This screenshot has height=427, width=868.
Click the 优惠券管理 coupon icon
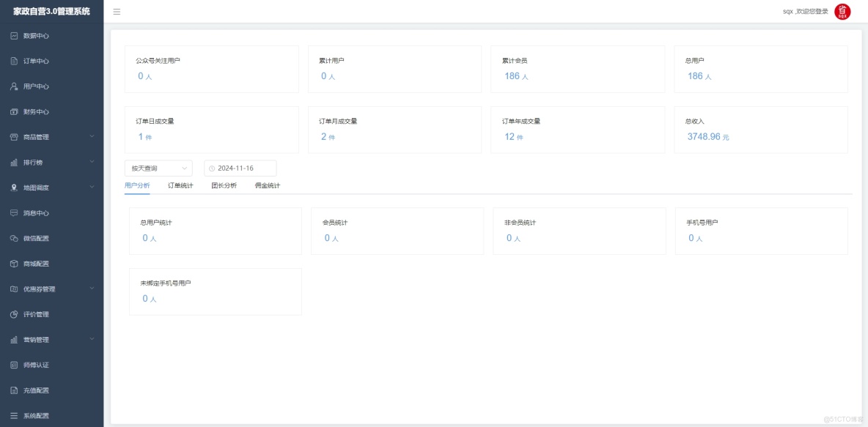point(15,289)
